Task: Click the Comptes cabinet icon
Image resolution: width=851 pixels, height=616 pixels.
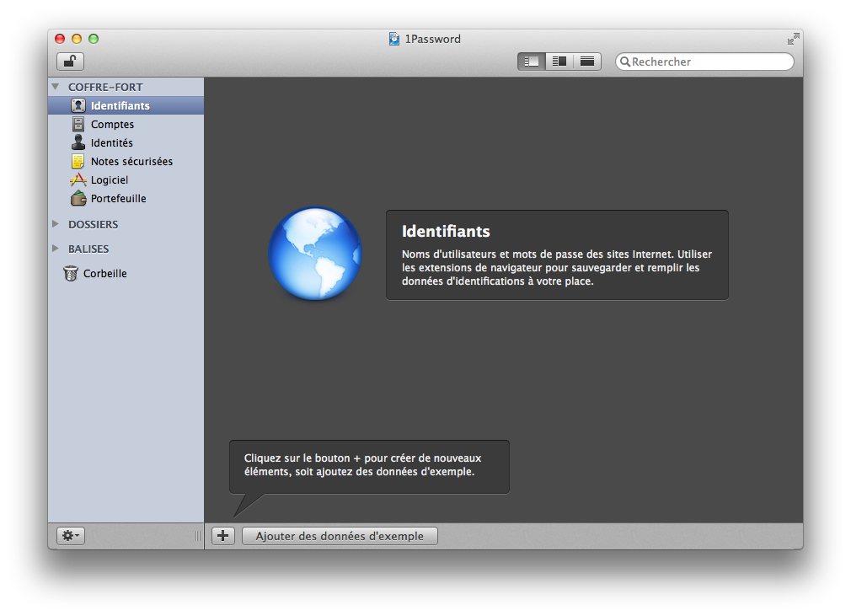Action: (x=78, y=124)
